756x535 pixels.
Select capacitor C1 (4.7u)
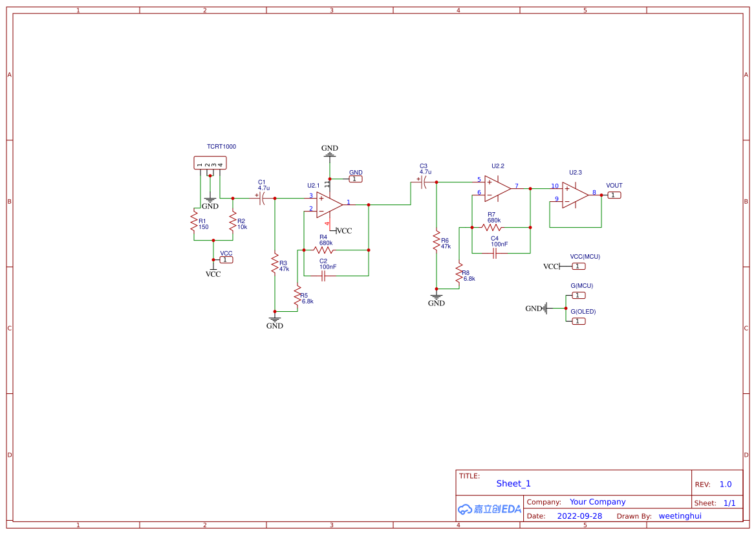click(x=263, y=199)
